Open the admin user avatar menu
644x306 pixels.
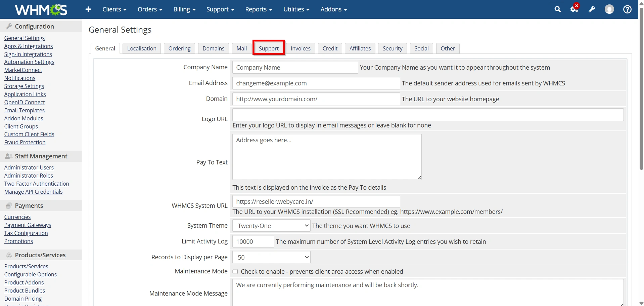pyautogui.click(x=609, y=9)
